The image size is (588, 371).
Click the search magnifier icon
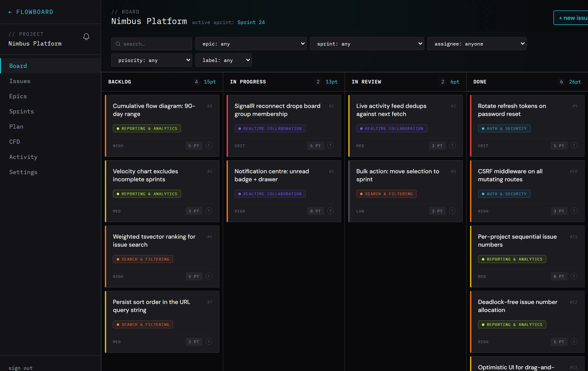click(118, 44)
